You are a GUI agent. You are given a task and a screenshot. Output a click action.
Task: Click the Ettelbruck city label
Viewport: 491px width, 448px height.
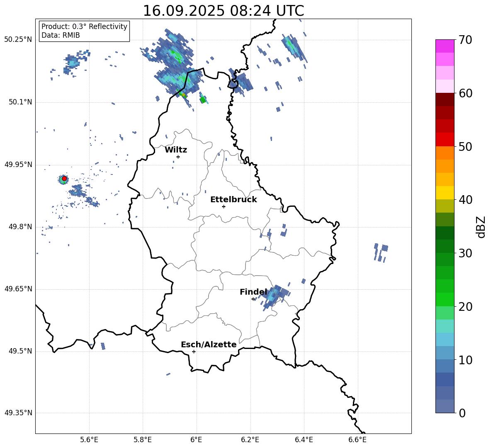click(x=233, y=200)
